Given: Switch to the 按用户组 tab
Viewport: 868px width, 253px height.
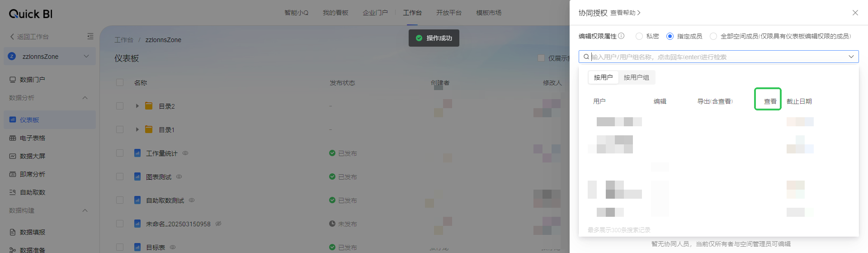Looking at the screenshot, I should pos(636,77).
